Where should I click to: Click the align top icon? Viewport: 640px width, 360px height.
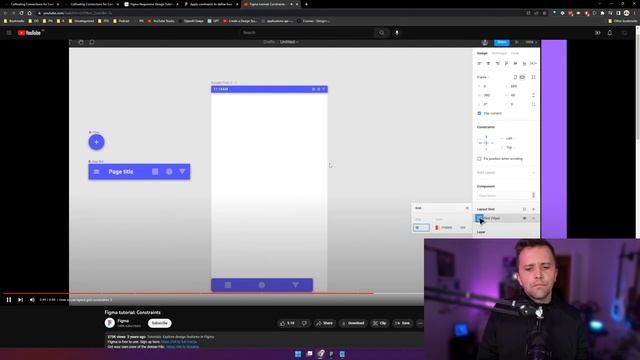(506, 63)
